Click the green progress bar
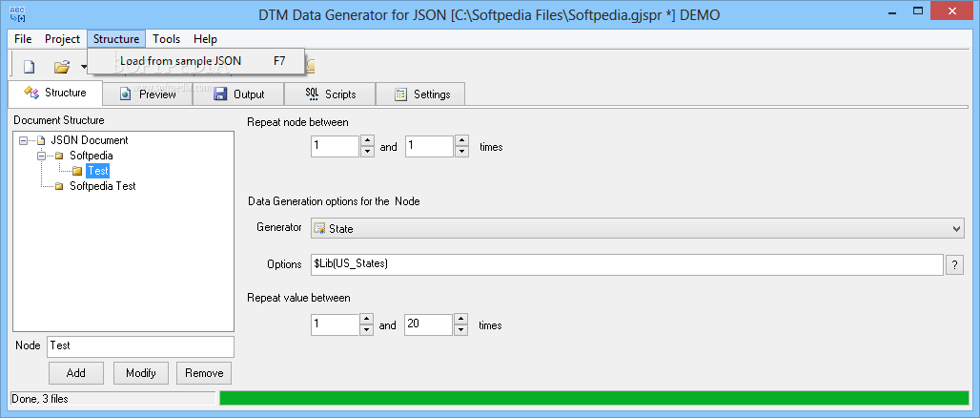The height and width of the screenshot is (418, 980). [x=594, y=399]
